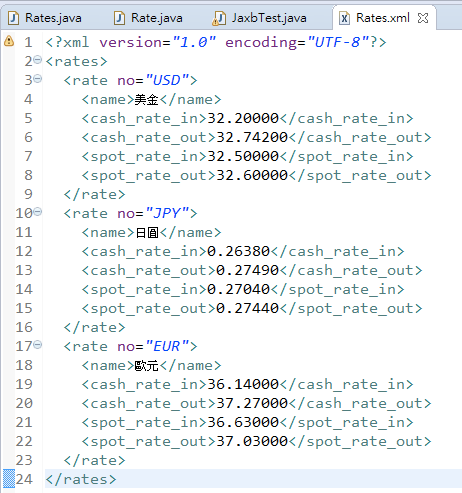Screen dimensions: 462x493
Task: Click the UTF-8 encoding value
Action: pos(338,42)
